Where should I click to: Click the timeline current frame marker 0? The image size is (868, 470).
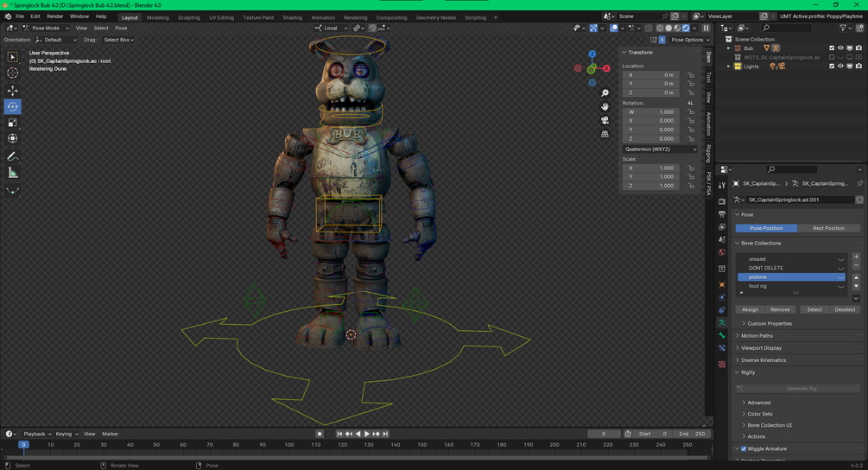[23, 445]
